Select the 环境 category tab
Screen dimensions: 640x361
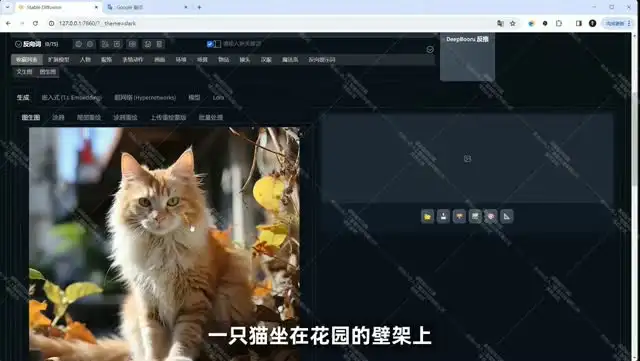[181, 60]
